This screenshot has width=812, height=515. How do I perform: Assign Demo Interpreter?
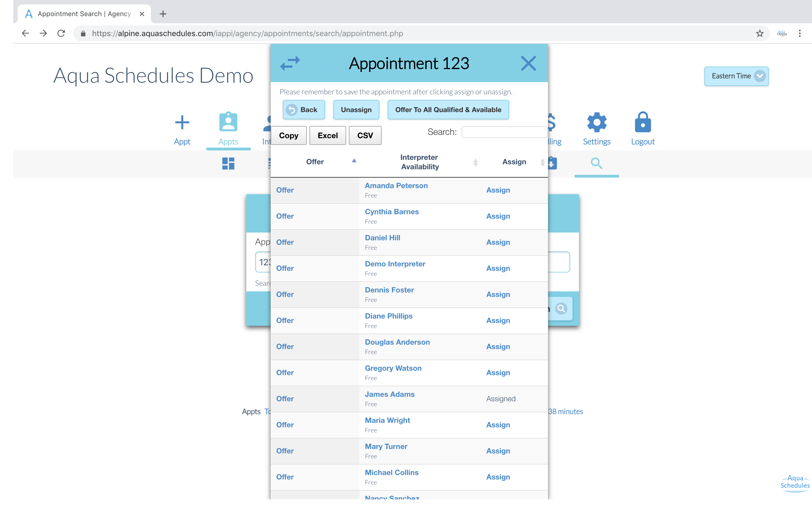click(498, 268)
